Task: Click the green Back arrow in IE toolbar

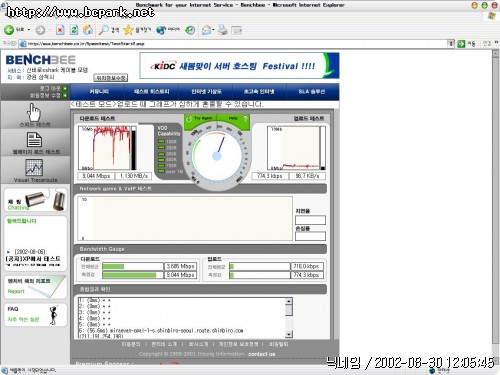Action: (x=9, y=30)
